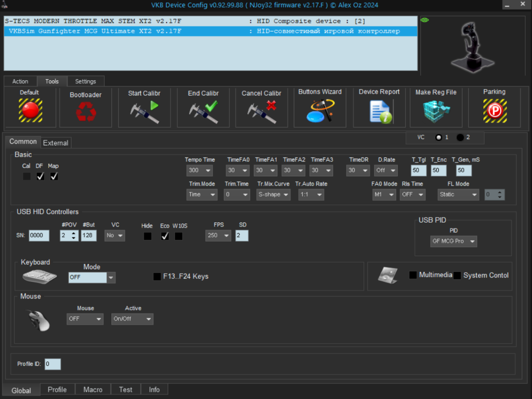
Task: Expand the USB PID dropdown
Action: coord(453,241)
